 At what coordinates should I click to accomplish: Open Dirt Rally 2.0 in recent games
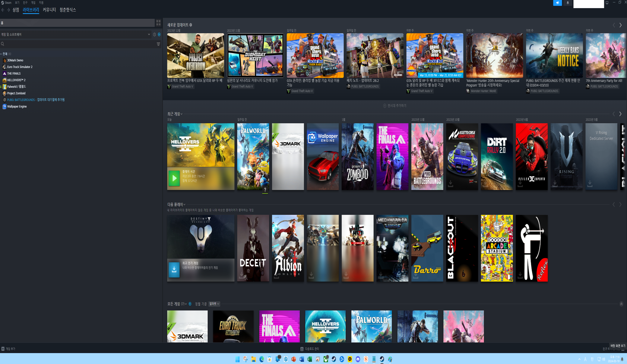point(497,157)
